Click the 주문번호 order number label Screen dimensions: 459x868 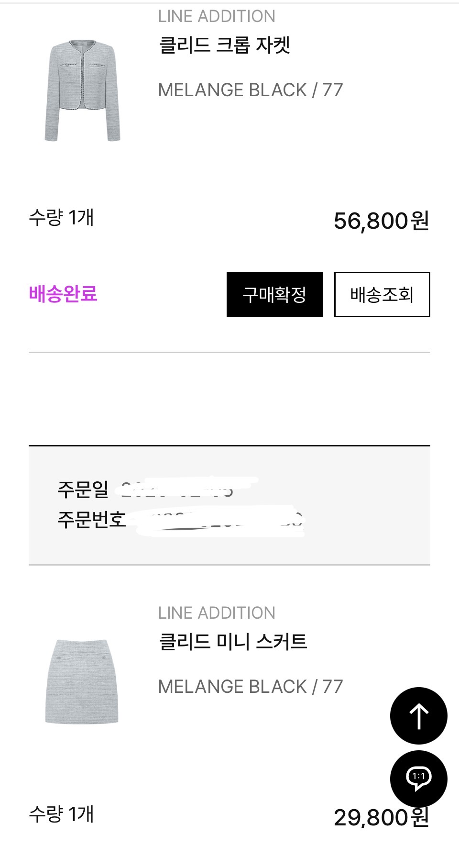point(91,519)
